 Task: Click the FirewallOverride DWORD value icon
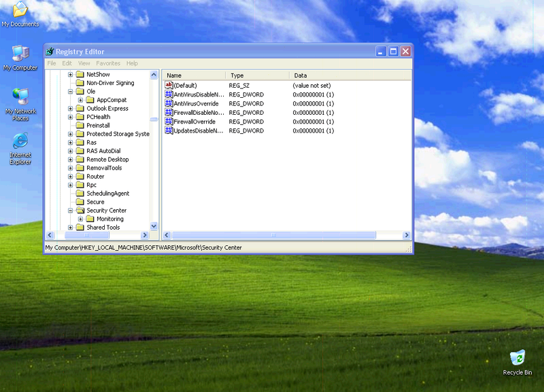[169, 122]
